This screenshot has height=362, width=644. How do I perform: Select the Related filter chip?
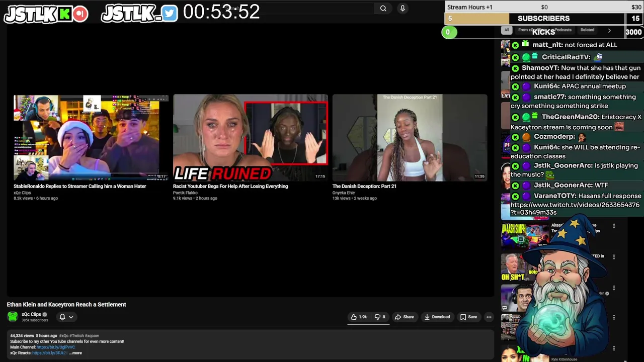coord(587,30)
